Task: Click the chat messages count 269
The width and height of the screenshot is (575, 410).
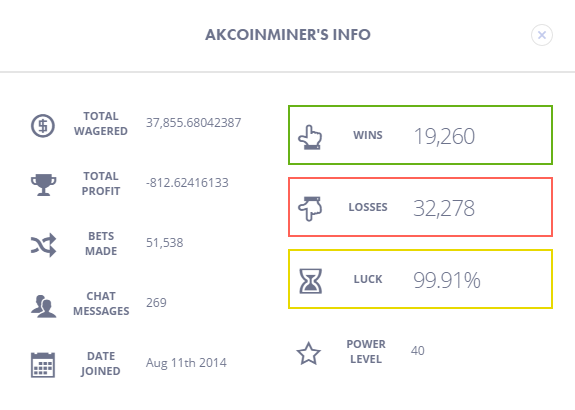Action: (x=156, y=303)
